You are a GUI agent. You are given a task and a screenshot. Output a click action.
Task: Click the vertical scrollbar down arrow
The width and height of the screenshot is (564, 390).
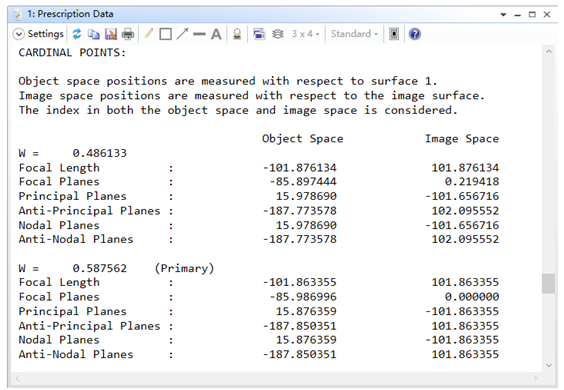click(x=549, y=365)
